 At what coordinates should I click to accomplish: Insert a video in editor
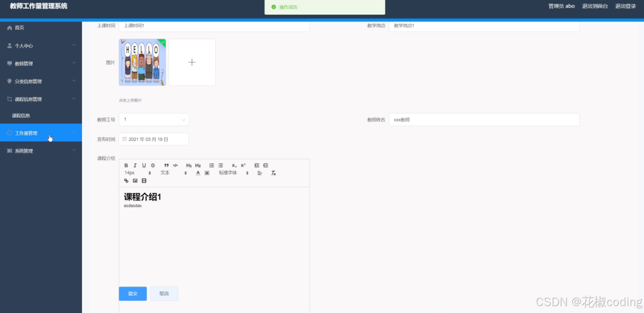pos(144,181)
